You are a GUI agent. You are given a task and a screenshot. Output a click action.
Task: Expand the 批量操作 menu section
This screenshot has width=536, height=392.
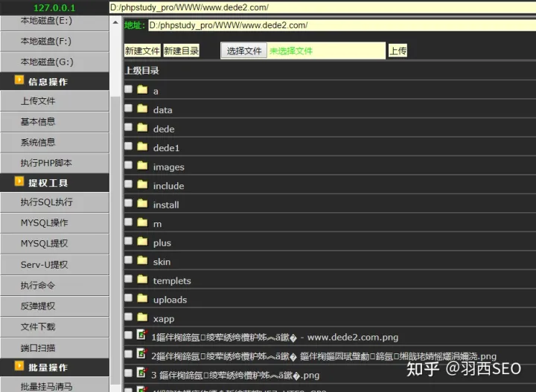click(54, 367)
